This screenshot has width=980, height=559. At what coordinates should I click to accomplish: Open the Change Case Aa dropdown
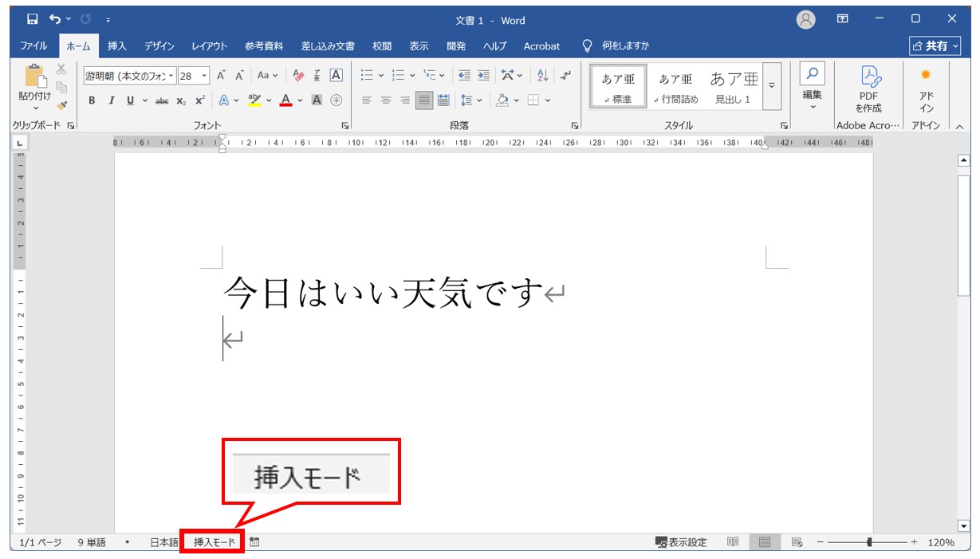click(268, 76)
